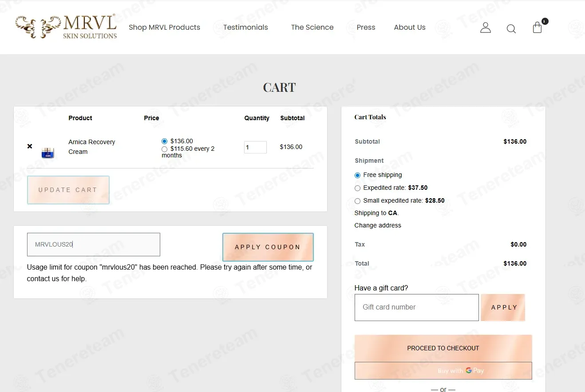Select $115.60 every 2 months subscription
The height and width of the screenshot is (392, 585).
coord(165,149)
